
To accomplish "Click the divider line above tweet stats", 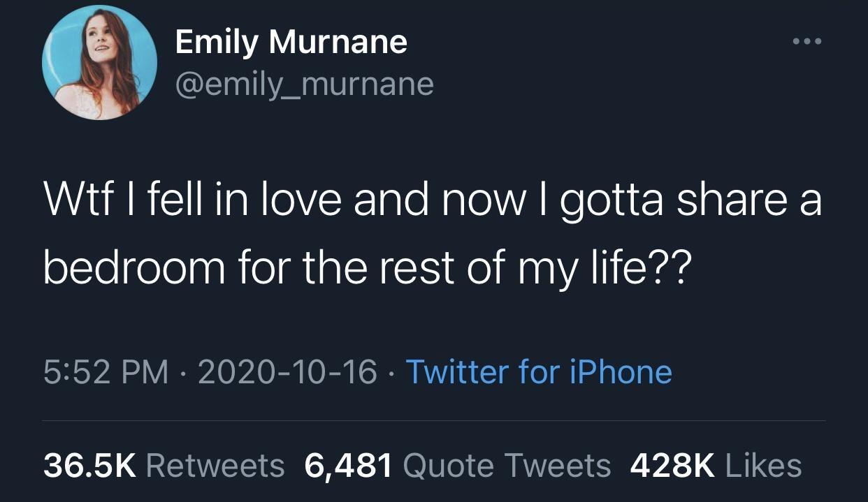I will click(x=433, y=421).
